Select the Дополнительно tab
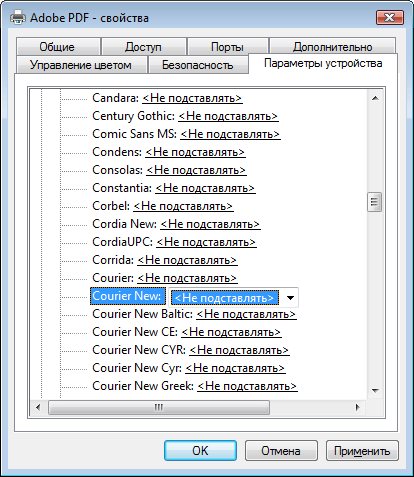The image size is (414, 477). click(x=332, y=47)
